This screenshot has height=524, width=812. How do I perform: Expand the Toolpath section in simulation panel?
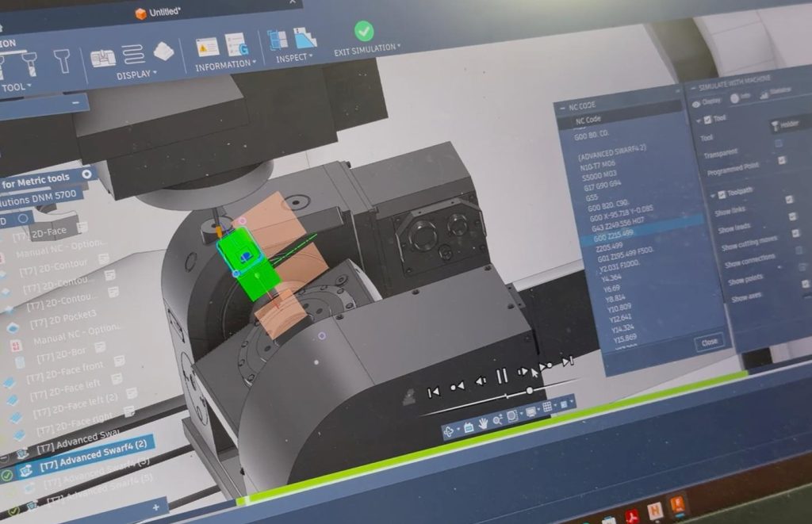click(714, 194)
